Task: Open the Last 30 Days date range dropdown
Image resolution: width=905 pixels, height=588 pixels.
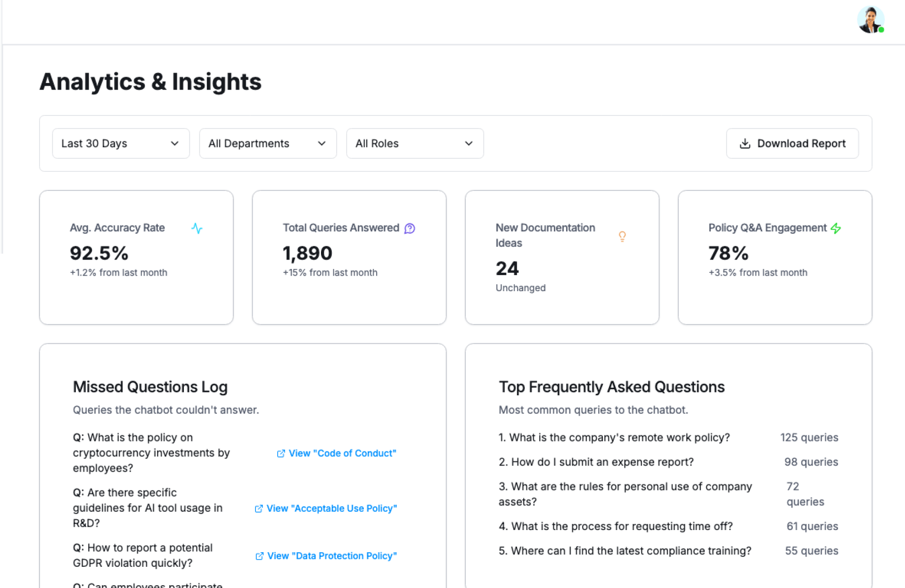Action: pos(121,144)
